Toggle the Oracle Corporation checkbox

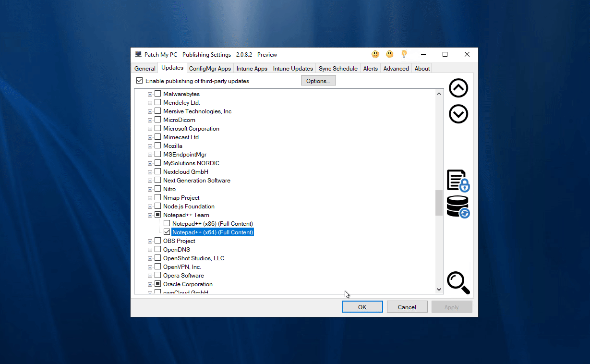coord(157,284)
